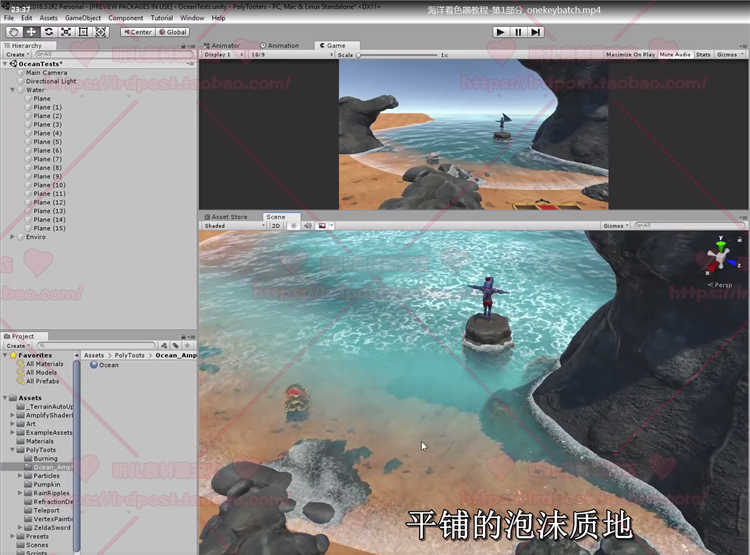The width and height of the screenshot is (750, 555).
Task: Collapse the PolyTools folder
Action: click(12, 450)
